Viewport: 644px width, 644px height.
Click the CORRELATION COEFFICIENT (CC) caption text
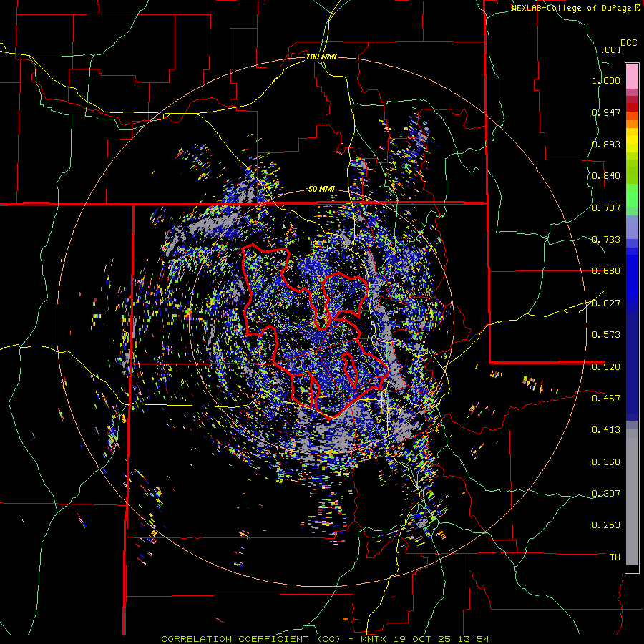(x=251, y=639)
